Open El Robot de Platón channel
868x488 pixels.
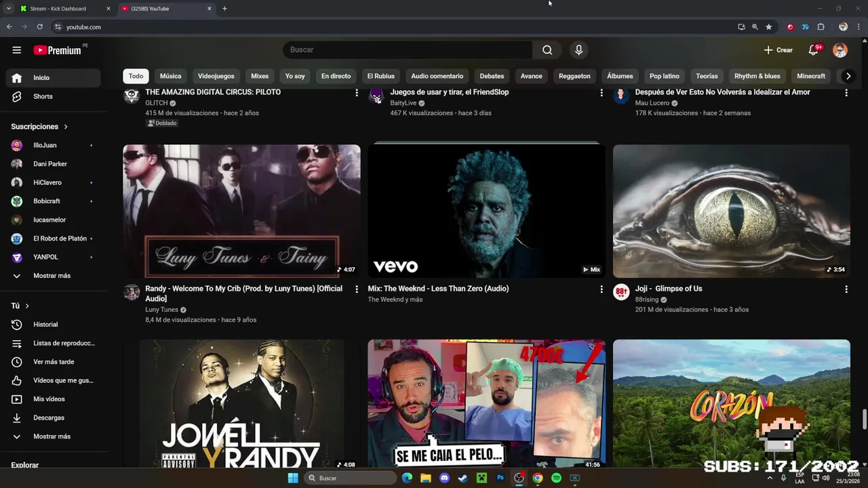[x=53, y=239]
